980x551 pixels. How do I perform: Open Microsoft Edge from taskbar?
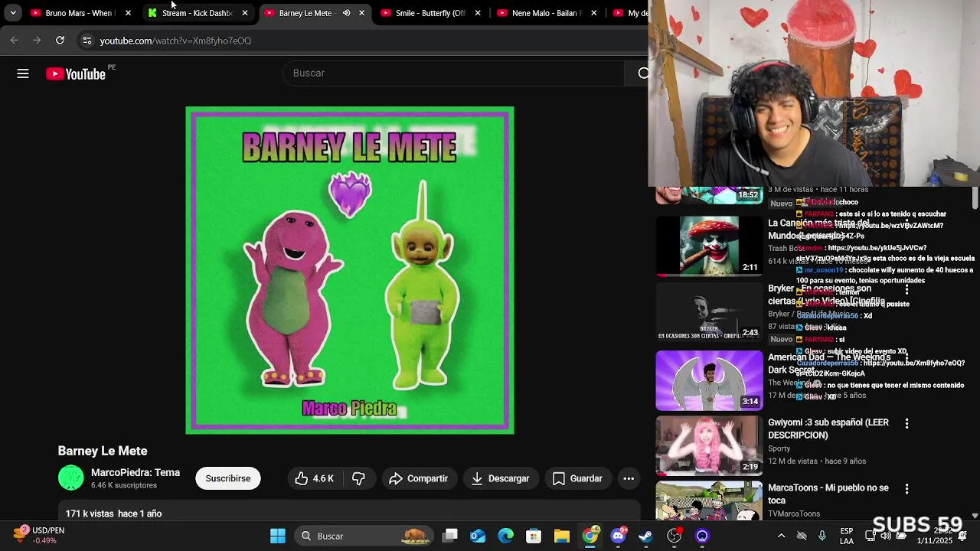point(506,536)
